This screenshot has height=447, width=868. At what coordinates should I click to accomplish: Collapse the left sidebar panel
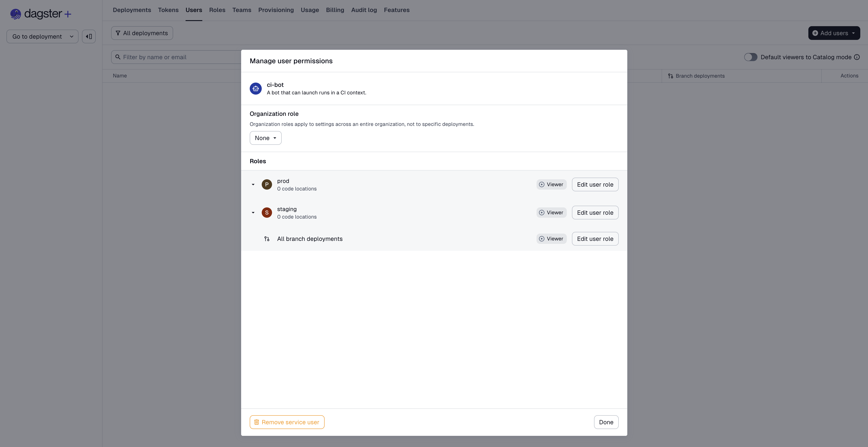[x=89, y=36]
